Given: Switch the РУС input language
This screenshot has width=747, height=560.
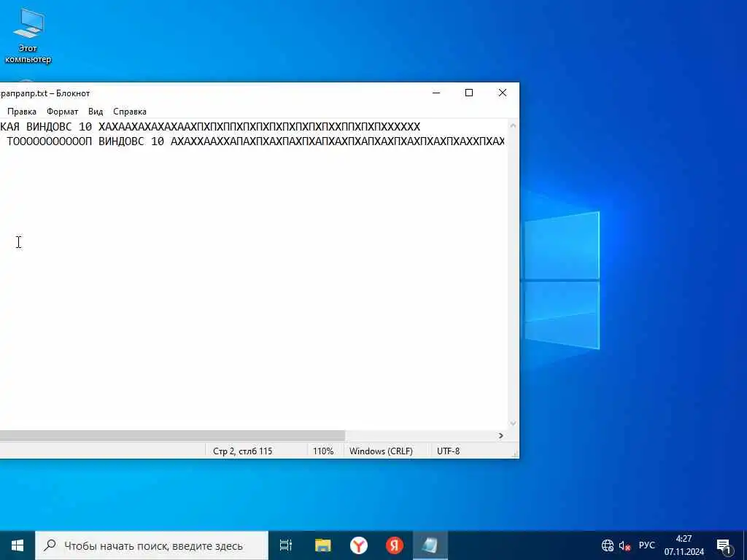Looking at the screenshot, I should coord(647,545).
